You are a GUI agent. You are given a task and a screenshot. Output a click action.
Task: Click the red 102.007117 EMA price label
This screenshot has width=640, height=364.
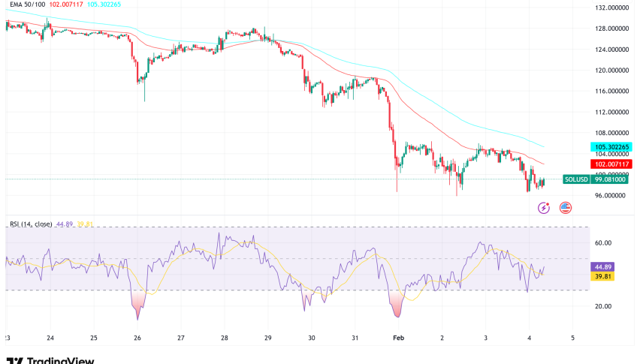pyautogui.click(x=611, y=164)
